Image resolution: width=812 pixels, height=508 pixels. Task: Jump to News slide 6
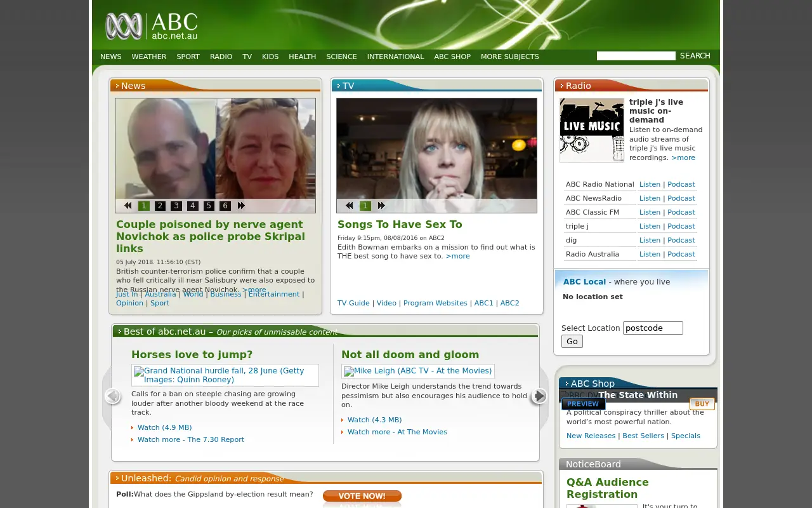click(x=225, y=206)
